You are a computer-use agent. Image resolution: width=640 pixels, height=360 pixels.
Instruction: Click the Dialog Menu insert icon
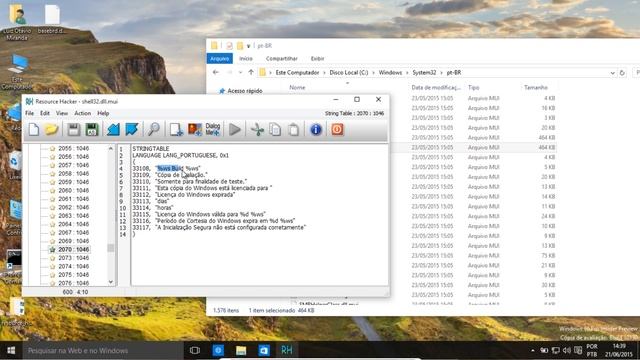pos(213,129)
